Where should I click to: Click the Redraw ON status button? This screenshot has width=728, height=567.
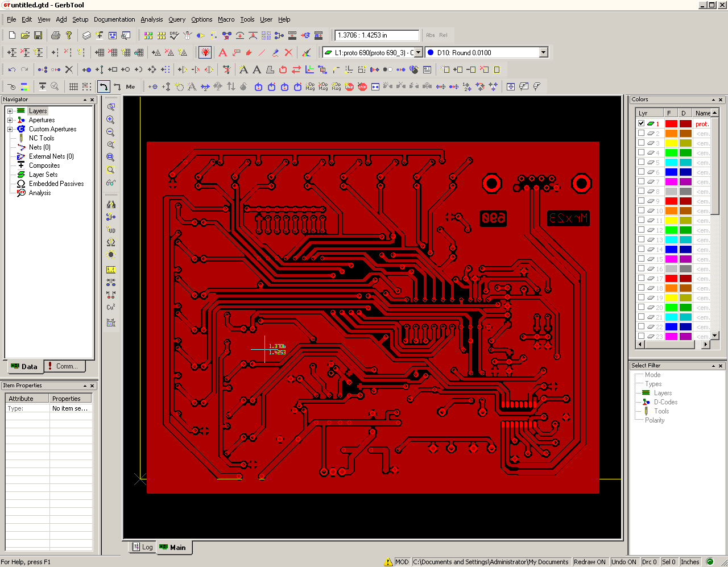tap(590, 562)
